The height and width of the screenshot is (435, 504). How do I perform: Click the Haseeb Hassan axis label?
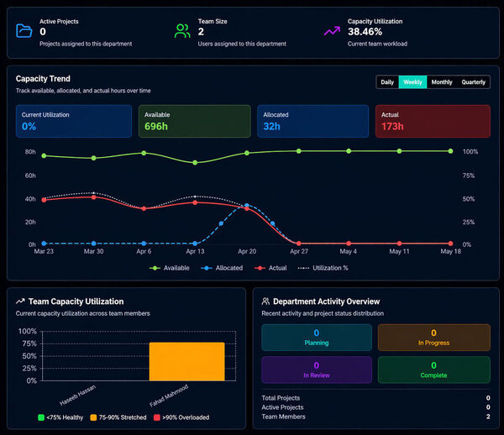tap(77, 396)
